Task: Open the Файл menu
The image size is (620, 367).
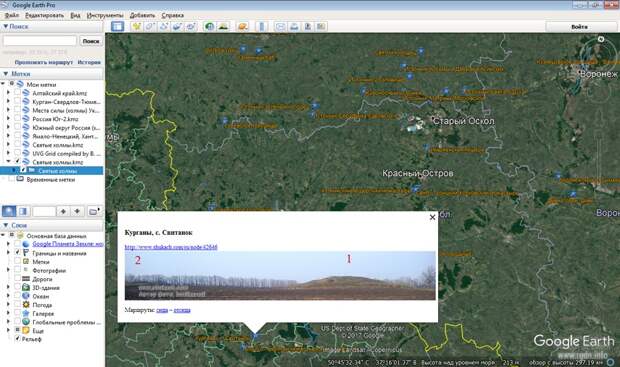Action: tap(12, 15)
